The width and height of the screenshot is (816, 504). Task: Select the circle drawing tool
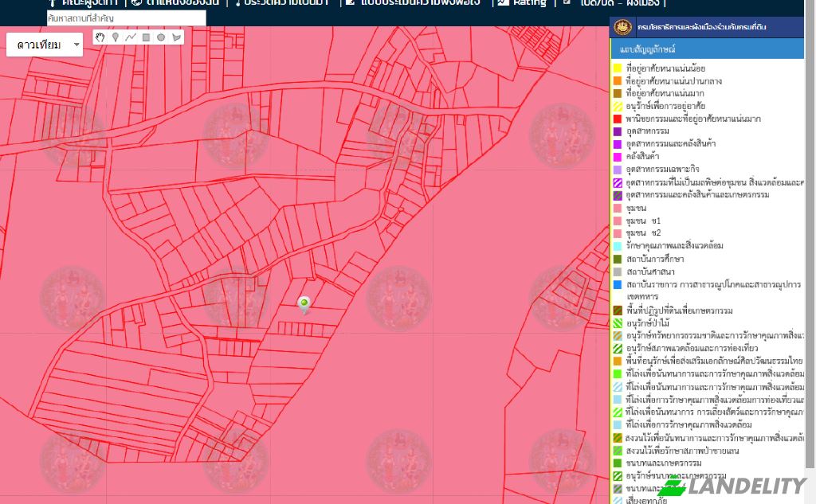161,37
